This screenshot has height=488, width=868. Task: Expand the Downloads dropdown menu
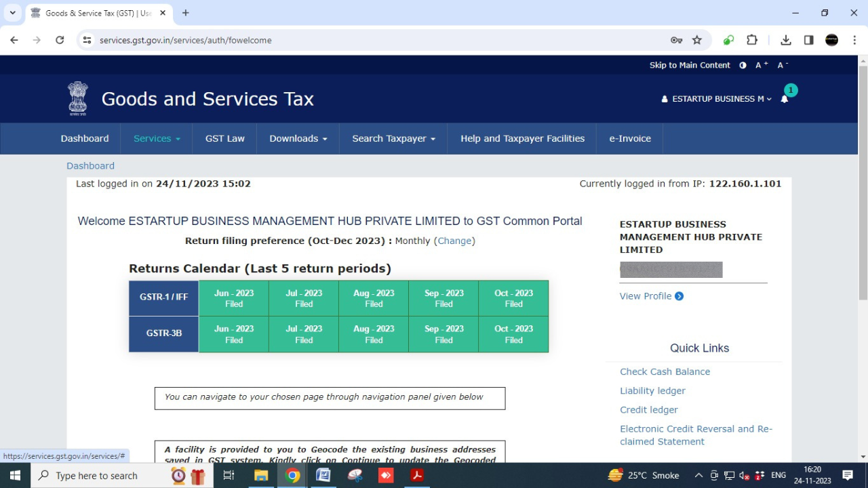[x=298, y=138]
